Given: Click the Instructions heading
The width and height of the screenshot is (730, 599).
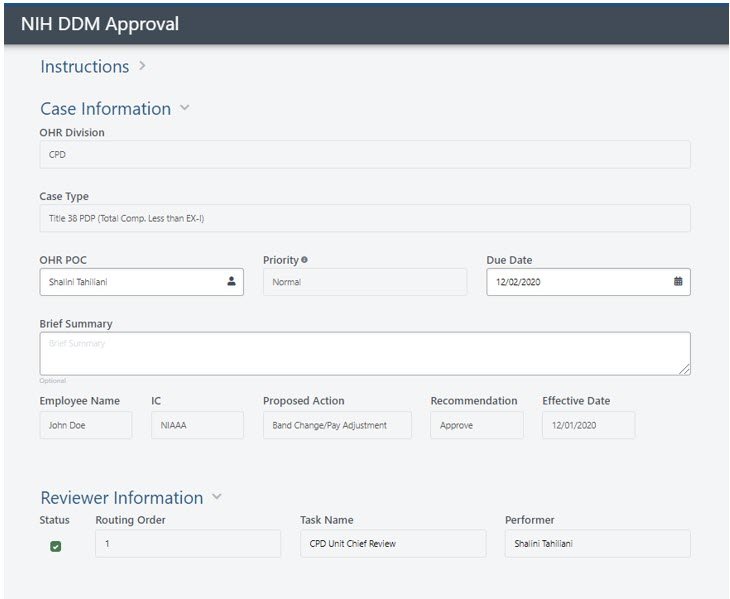Looking at the screenshot, I should point(85,67).
